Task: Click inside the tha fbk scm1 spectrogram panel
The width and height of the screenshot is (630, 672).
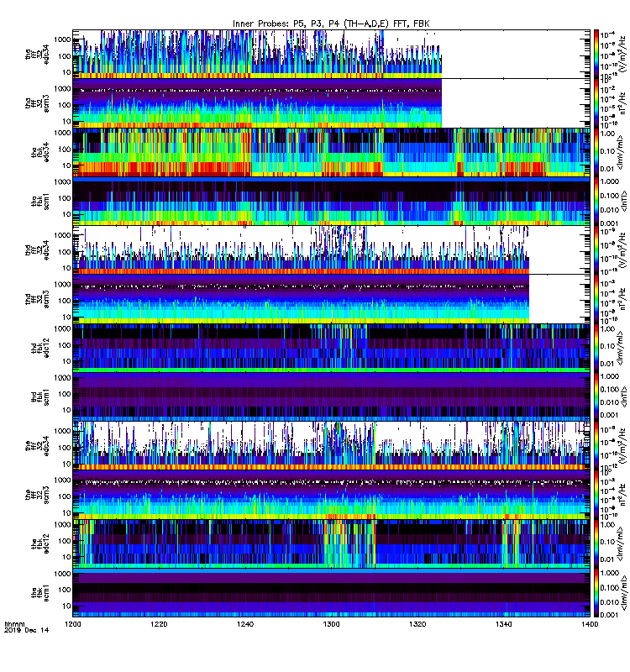Action: pos(331,202)
